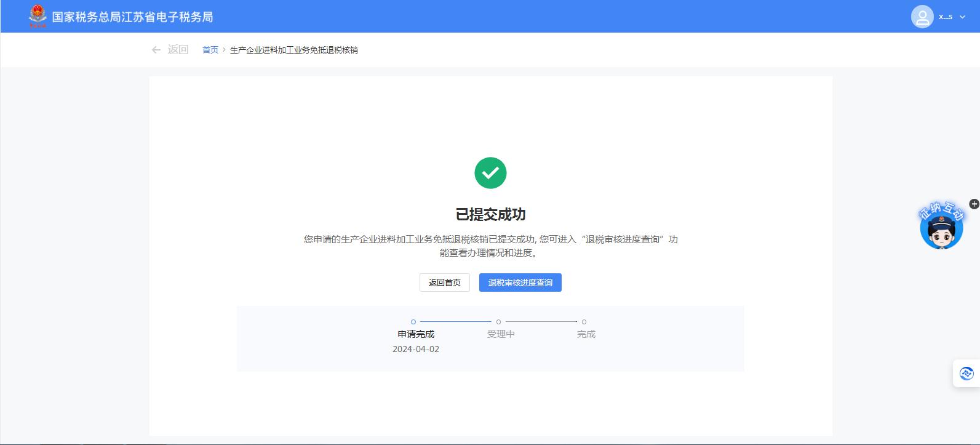This screenshot has height=445, width=980.
Task: Open the x...s username menu
Action: pyautogui.click(x=946, y=17)
